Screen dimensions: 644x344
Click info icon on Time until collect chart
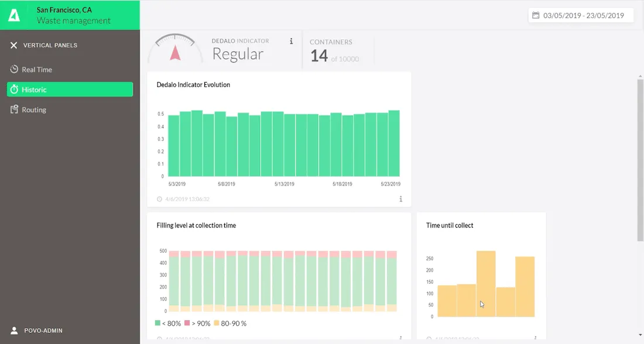(x=534, y=338)
